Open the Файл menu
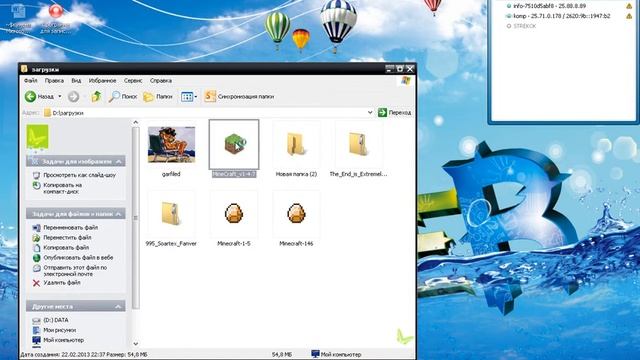The width and height of the screenshot is (640, 360). coord(31,80)
